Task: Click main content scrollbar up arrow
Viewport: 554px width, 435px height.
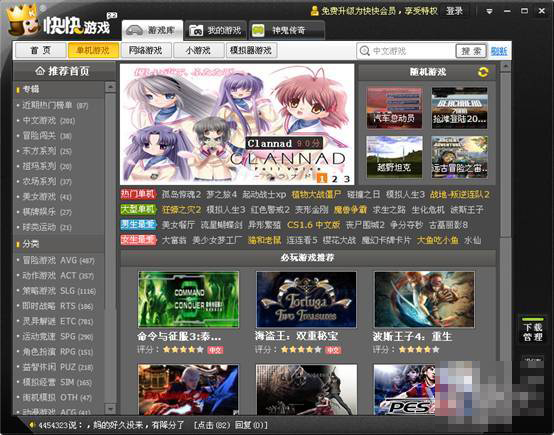Action: pos(506,66)
